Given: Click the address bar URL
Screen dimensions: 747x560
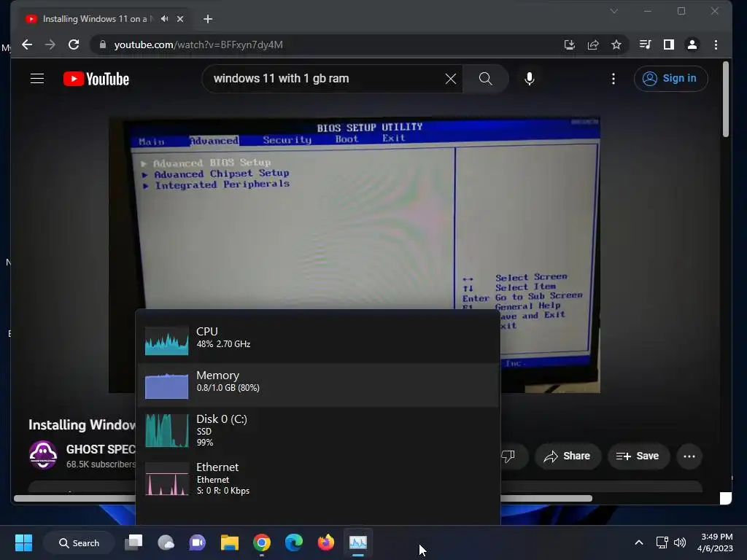Looking at the screenshot, I should pyautogui.click(x=198, y=44).
